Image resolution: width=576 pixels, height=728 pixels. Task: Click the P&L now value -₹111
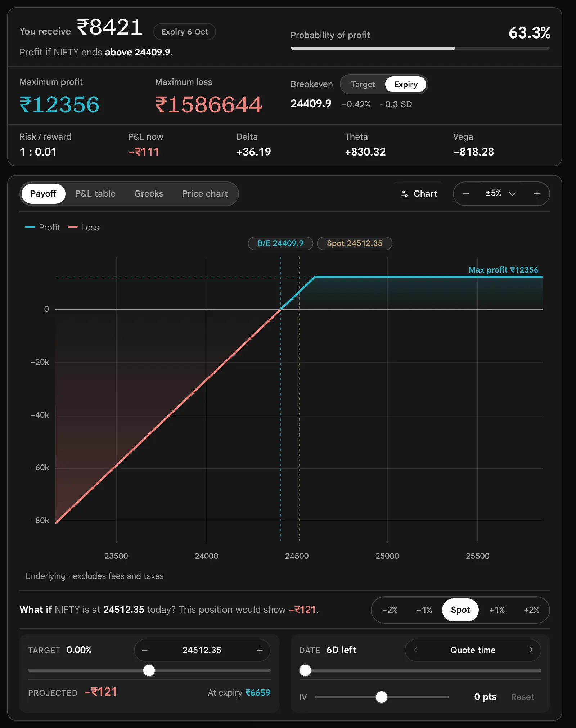click(143, 152)
